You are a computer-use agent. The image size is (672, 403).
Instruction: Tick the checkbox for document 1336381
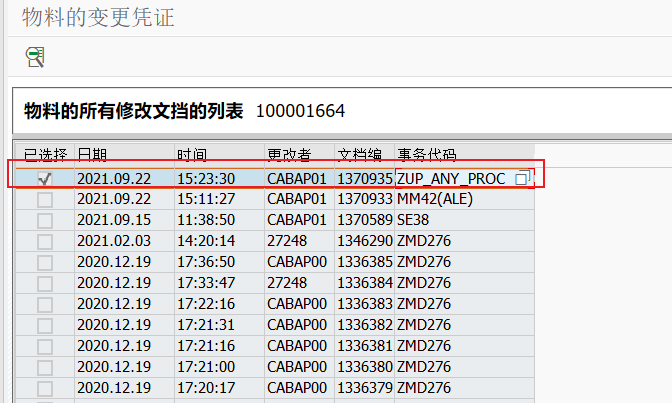coord(45,346)
